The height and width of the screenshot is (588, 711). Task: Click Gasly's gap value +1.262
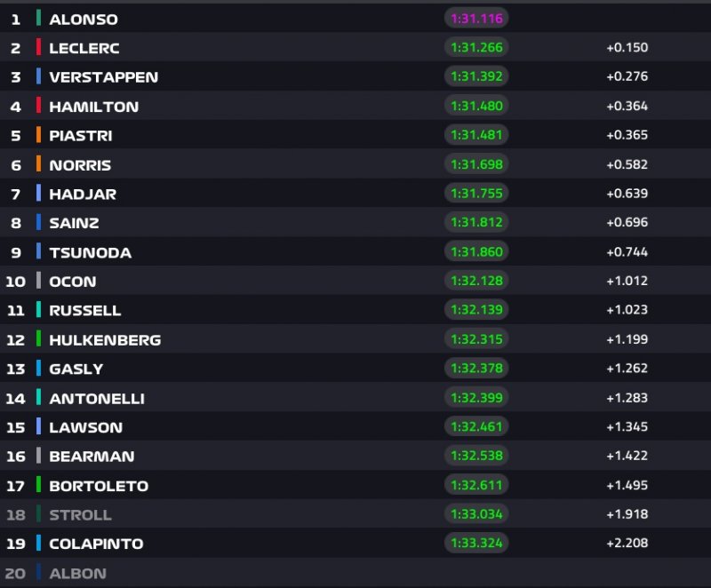click(x=627, y=369)
